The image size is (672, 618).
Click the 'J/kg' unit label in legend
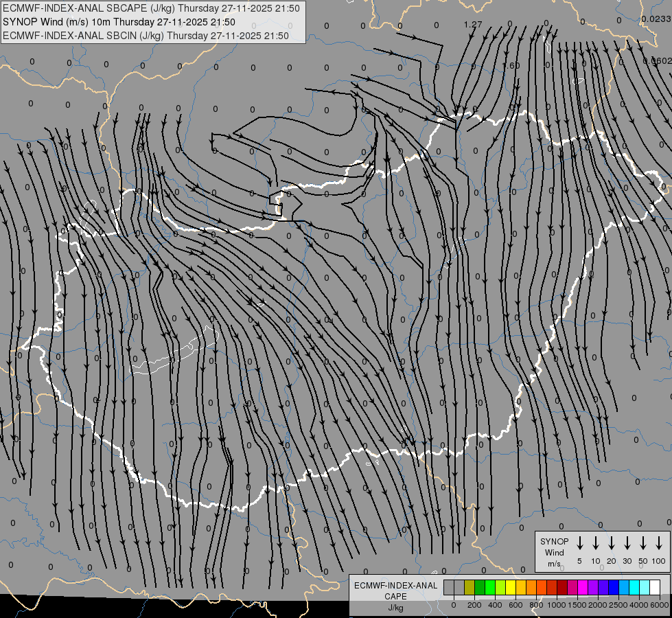pos(395,608)
